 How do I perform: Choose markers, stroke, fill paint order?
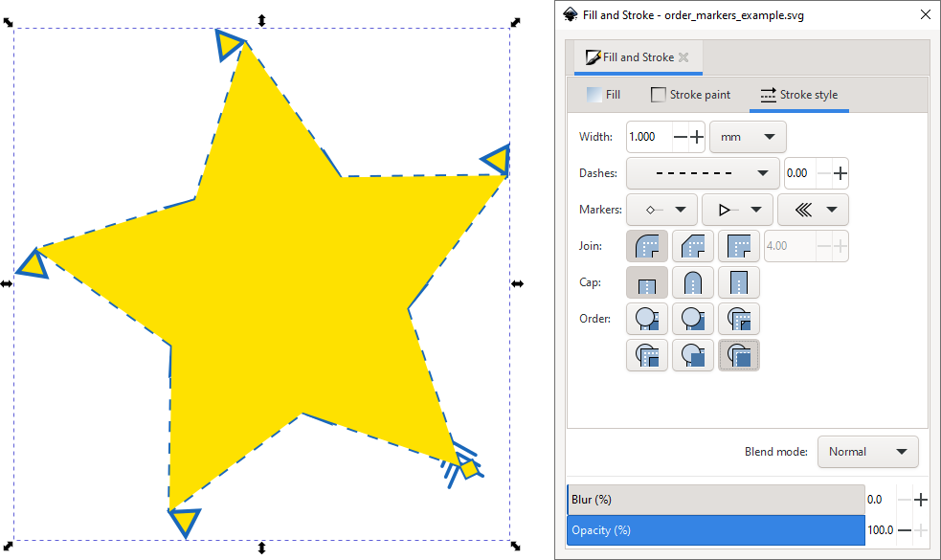point(739,355)
